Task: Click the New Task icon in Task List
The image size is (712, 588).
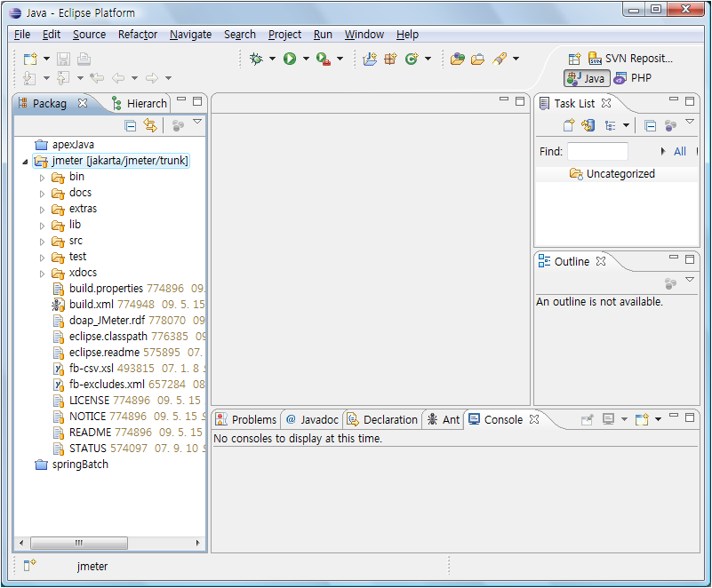Action: point(569,125)
